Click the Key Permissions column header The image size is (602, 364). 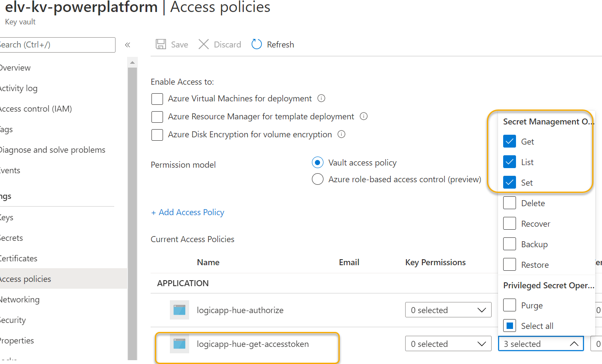click(436, 262)
